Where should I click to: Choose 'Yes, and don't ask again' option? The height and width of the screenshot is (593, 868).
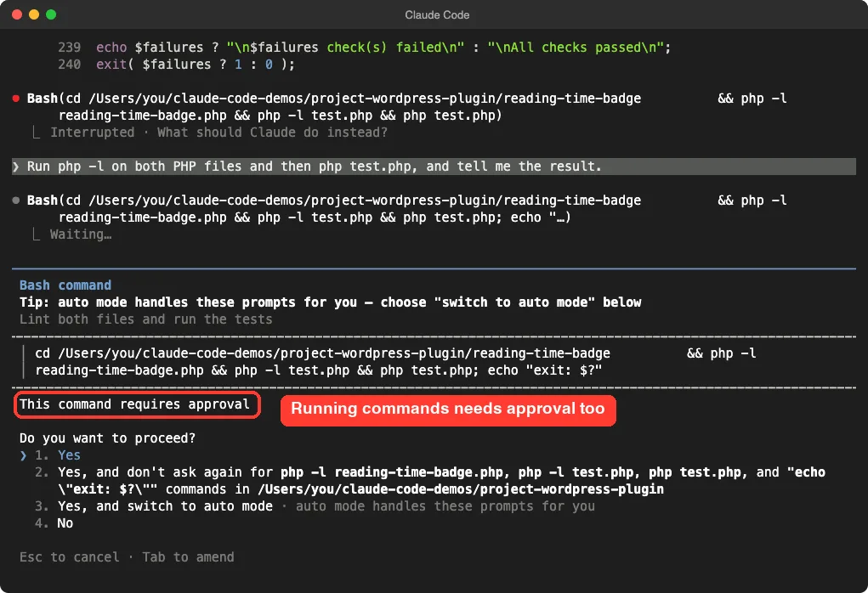430,481
